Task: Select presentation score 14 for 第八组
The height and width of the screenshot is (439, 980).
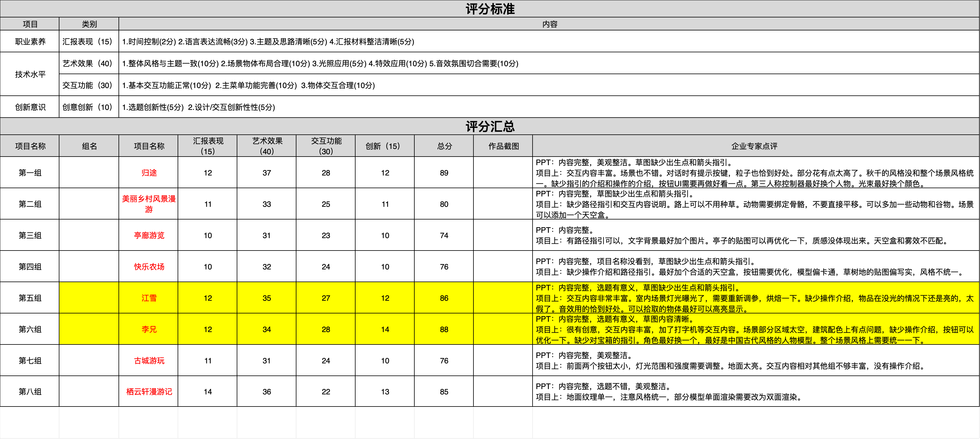Action: click(x=208, y=391)
